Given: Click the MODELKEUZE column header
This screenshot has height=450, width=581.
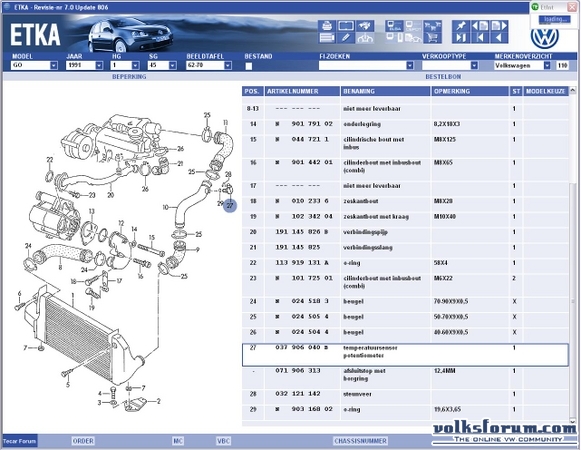Looking at the screenshot, I should pos(546,91).
